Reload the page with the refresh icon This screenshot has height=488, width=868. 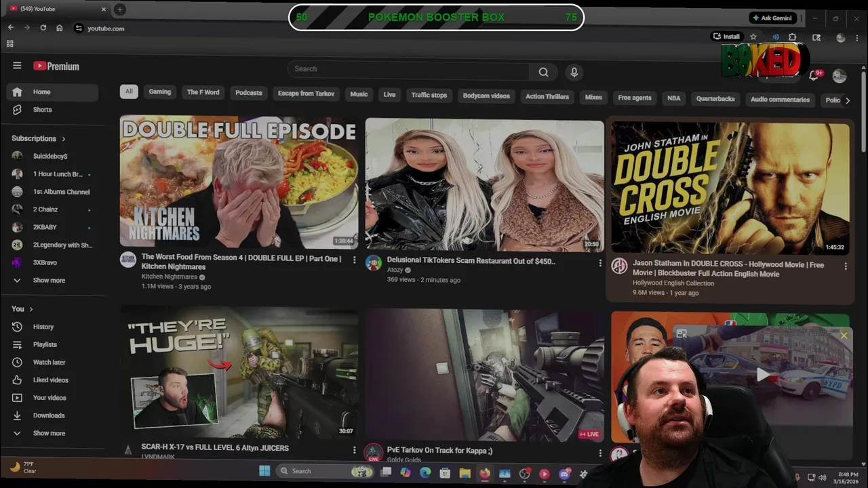coord(43,28)
